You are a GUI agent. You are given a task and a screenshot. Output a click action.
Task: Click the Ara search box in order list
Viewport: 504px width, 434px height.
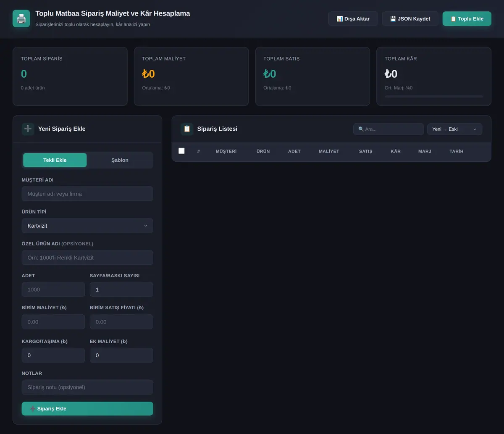point(388,129)
